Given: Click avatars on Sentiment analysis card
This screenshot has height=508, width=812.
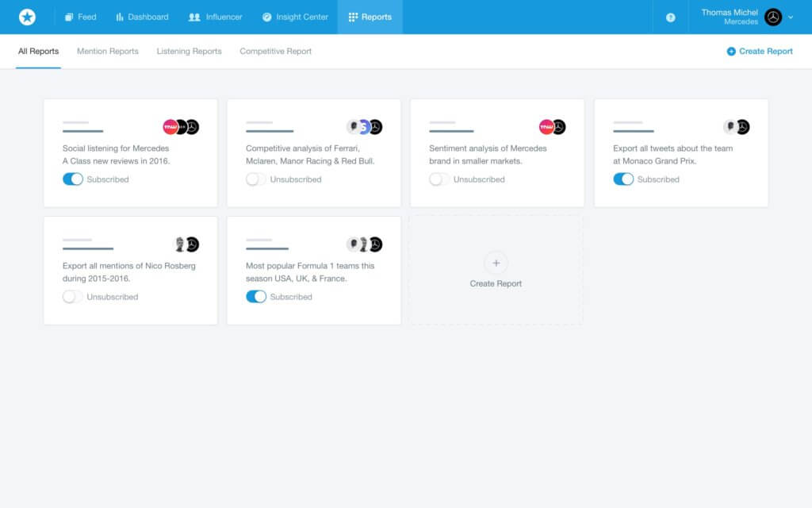Looking at the screenshot, I should pyautogui.click(x=552, y=127).
